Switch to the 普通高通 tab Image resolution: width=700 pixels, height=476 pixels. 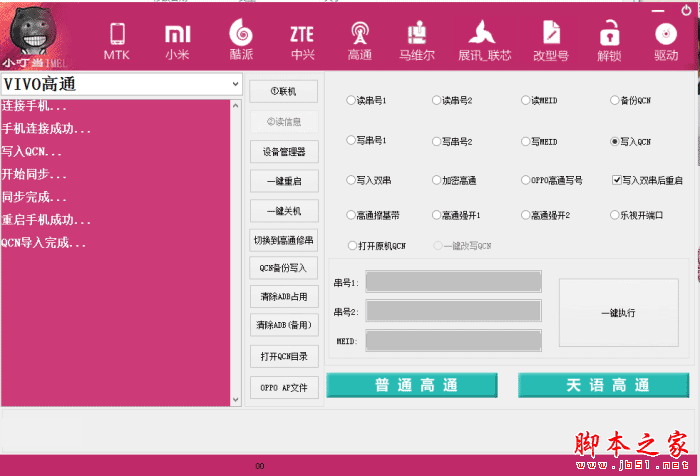(412, 385)
